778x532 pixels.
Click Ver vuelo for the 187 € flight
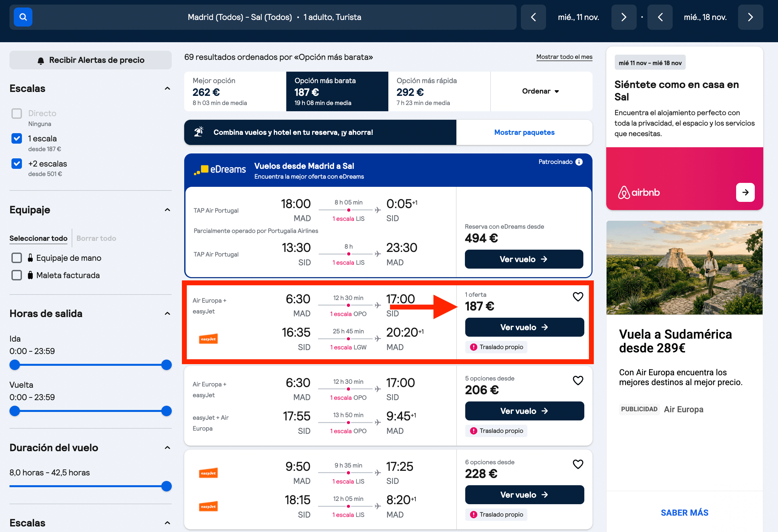(524, 327)
